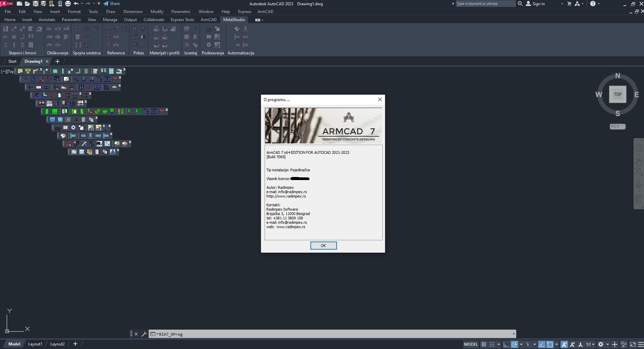This screenshot has height=349, width=644.
Task: Click the Annotation Monitor plus icon in status bar
Action: tap(615, 344)
